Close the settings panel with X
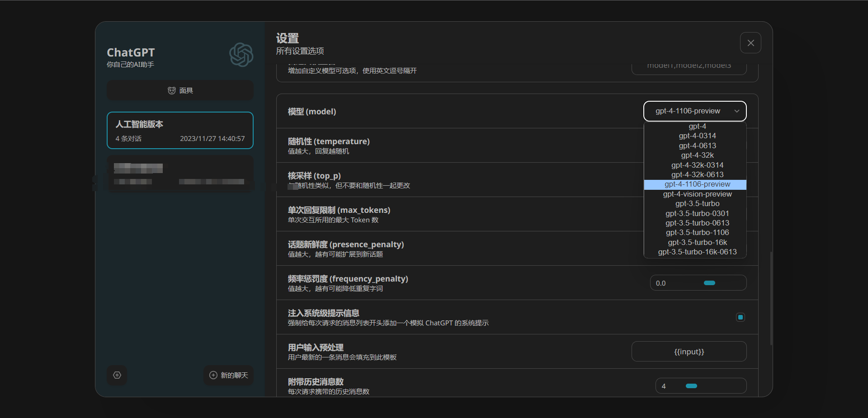 pos(750,43)
